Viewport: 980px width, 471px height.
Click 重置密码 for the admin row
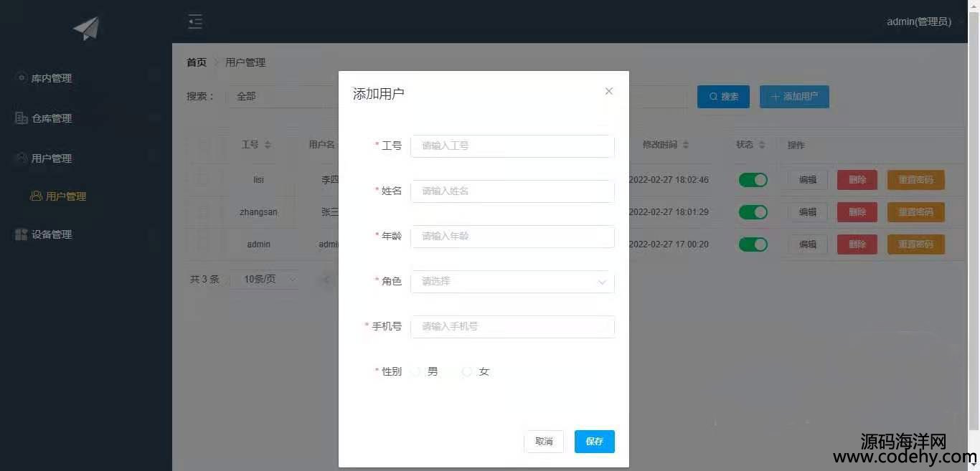[916, 244]
